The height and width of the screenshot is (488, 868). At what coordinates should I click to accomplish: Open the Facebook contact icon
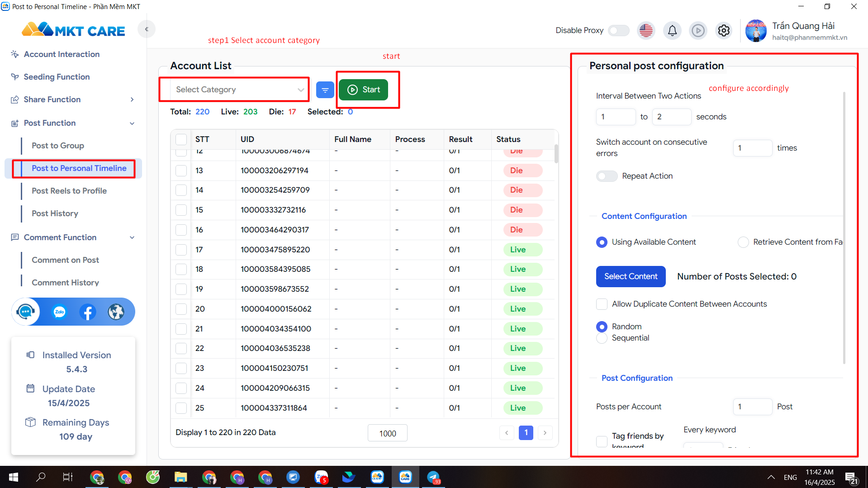pos(88,312)
